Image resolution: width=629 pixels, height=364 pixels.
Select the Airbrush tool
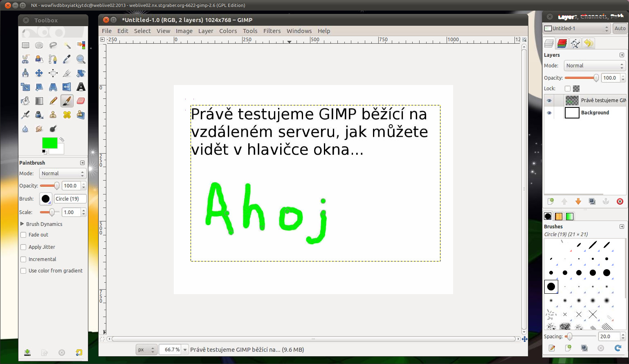25,115
